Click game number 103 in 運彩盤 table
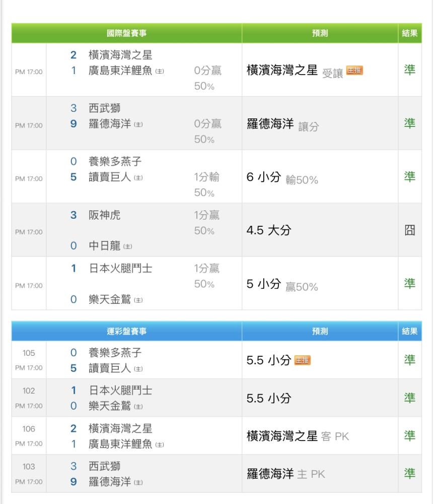This screenshot has width=438, height=504. point(29,467)
